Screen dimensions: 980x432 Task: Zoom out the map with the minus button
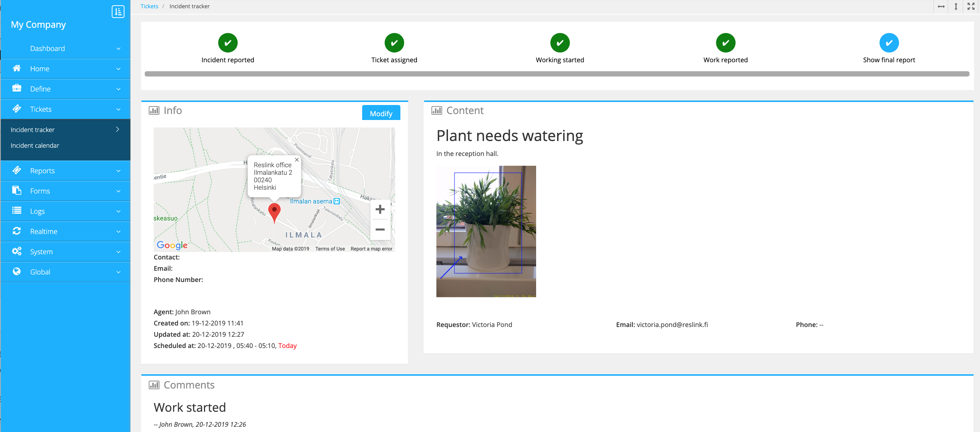coord(380,229)
